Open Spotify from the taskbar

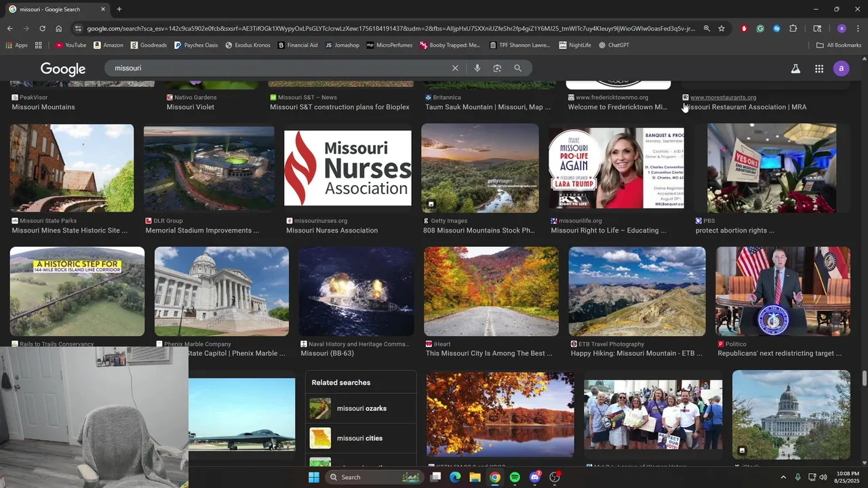pos(515,477)
